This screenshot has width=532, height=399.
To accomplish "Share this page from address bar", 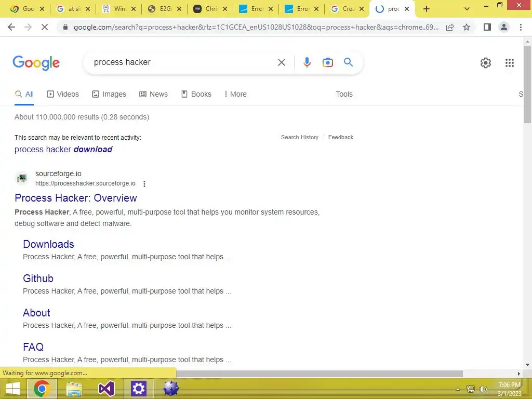I will (x=450, y=27).
